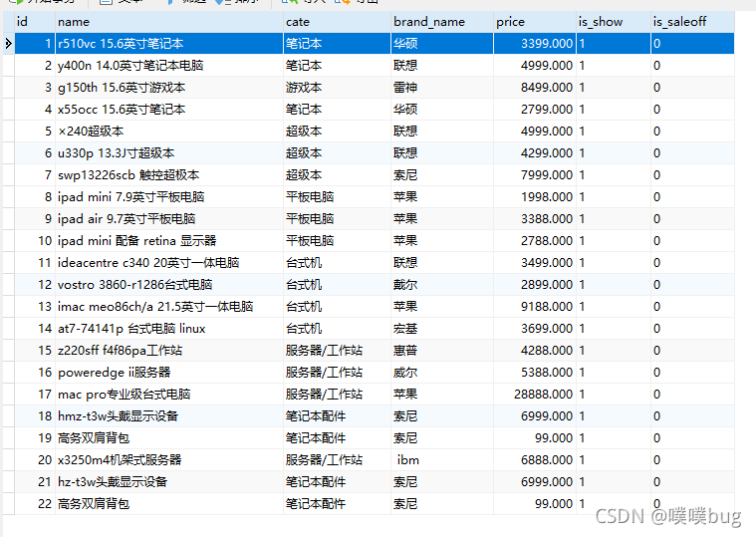Image resolution: width=756 pixels, height=537 pixels.
Task: Select the name cell 'hz-t3w头戴显示设备'
Action: click(x=168, y=482)
